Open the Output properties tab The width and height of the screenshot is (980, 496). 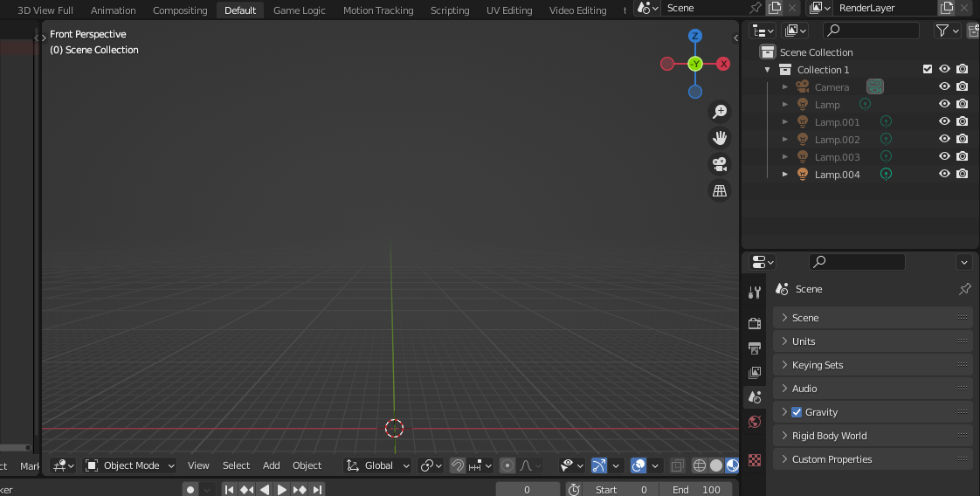[x=755, y=348]
